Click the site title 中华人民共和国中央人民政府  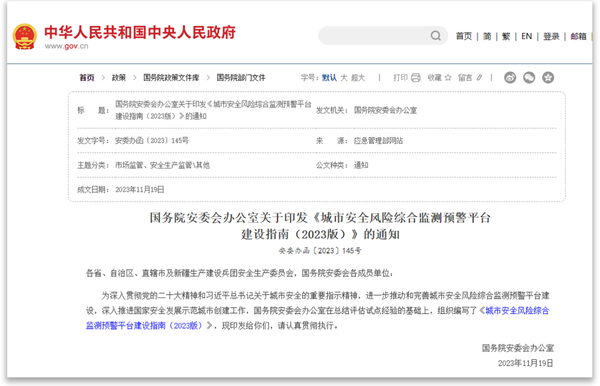point(140,32)
